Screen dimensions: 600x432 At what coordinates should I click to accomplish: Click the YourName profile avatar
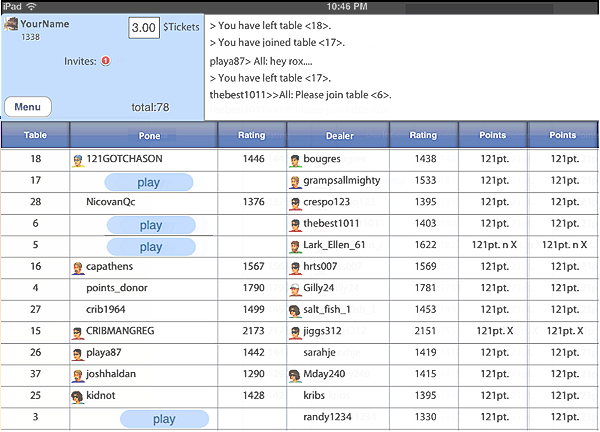click(x=13, y=24)
